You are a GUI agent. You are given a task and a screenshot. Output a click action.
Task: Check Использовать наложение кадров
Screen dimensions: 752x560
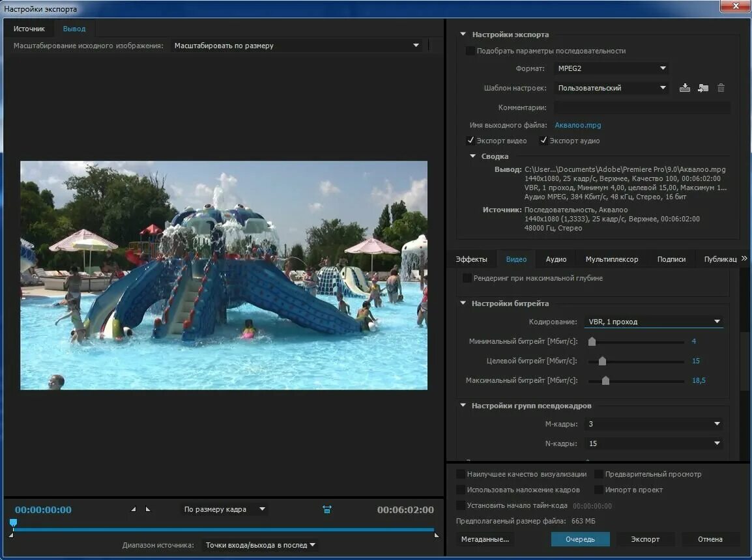[x=461, y=490]
